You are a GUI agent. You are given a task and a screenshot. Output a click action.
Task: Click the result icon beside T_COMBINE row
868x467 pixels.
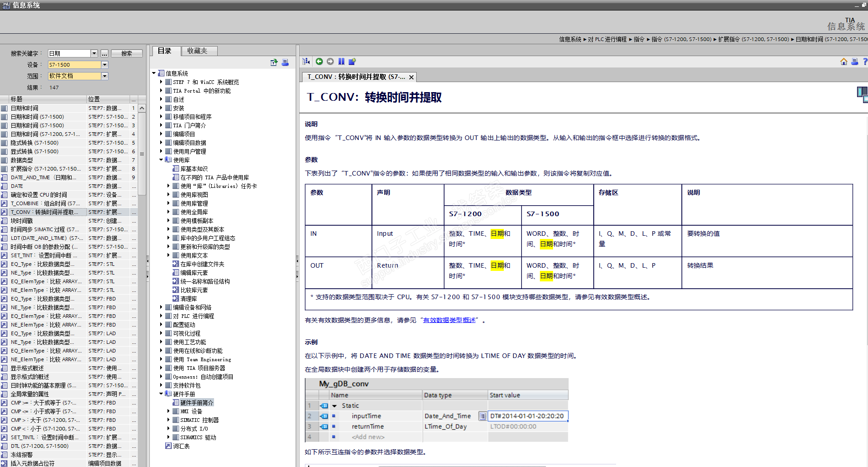click(4, 203)
